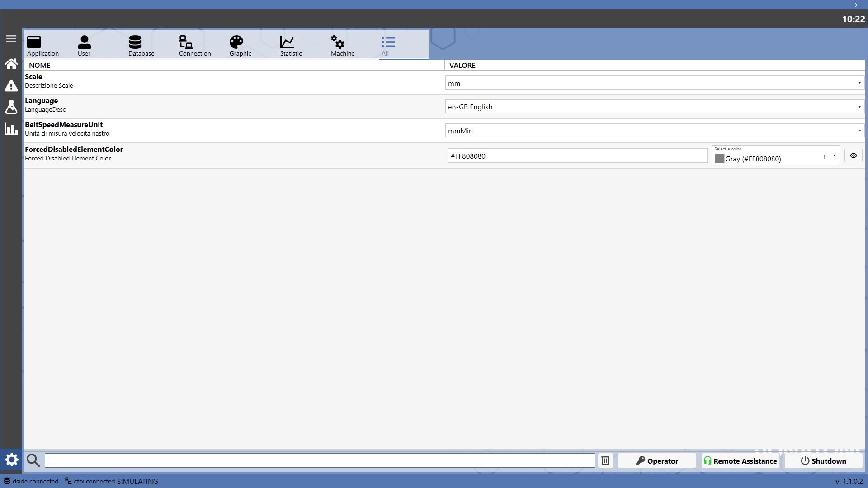The image size is (868, 488).
Task: Expand the BeltSpeedMeasureUnit dropdown
Action: point(655,131)
